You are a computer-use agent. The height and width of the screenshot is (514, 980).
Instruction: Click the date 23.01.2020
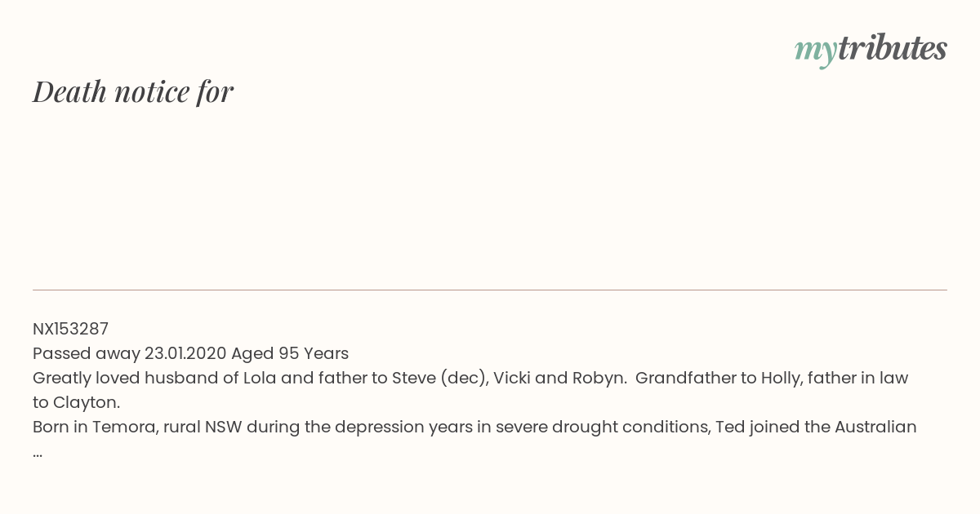tap(185, 353)
